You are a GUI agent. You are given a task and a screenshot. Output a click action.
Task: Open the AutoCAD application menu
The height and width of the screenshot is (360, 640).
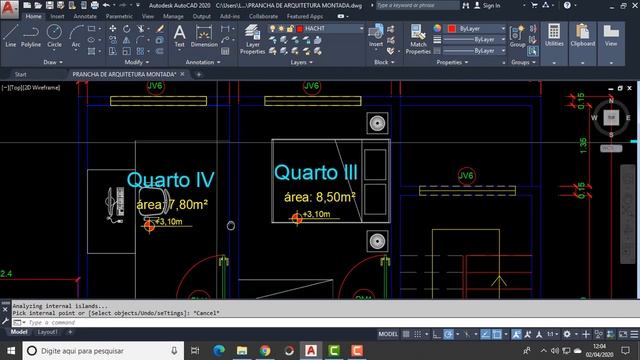pos(9,9)
